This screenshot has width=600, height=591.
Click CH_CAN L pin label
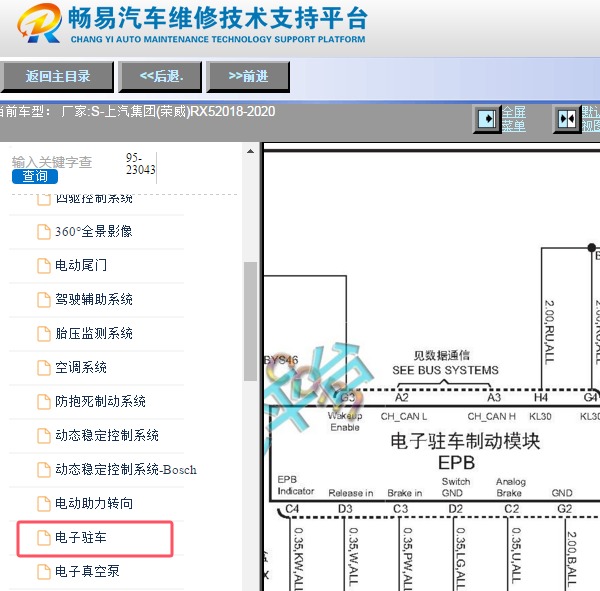click(x=404, y=416)
